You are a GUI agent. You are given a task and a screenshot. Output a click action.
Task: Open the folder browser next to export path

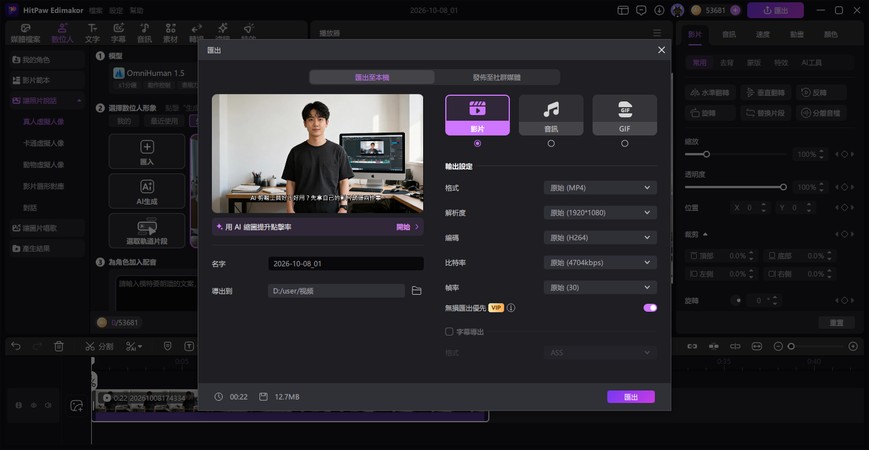[417, 290]
